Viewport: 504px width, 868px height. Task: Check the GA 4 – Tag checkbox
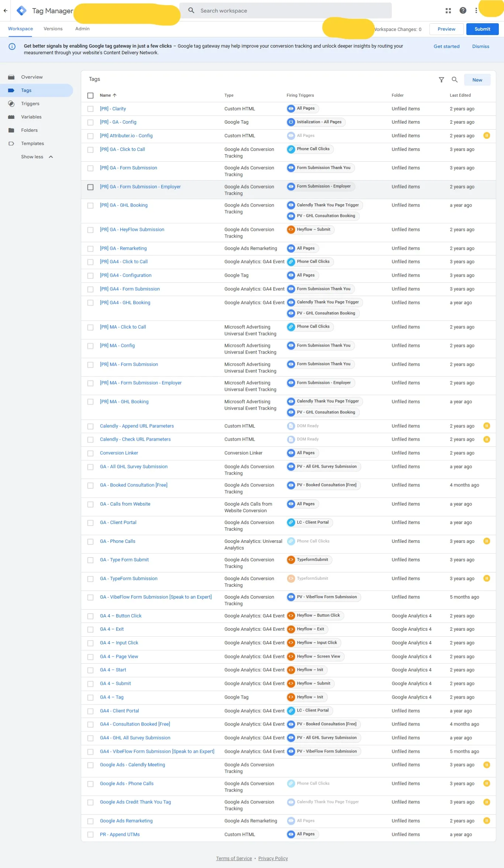[90, 697]
